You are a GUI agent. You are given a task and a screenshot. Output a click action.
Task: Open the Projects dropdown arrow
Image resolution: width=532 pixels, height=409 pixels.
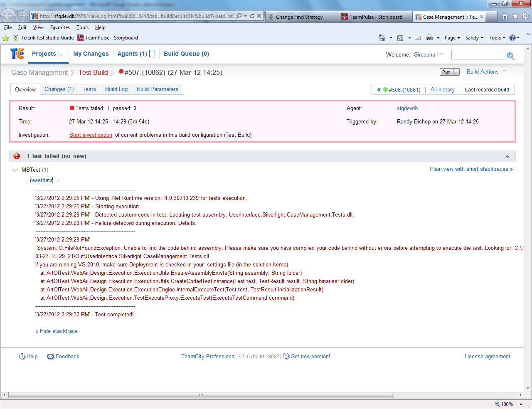[62, 54]
